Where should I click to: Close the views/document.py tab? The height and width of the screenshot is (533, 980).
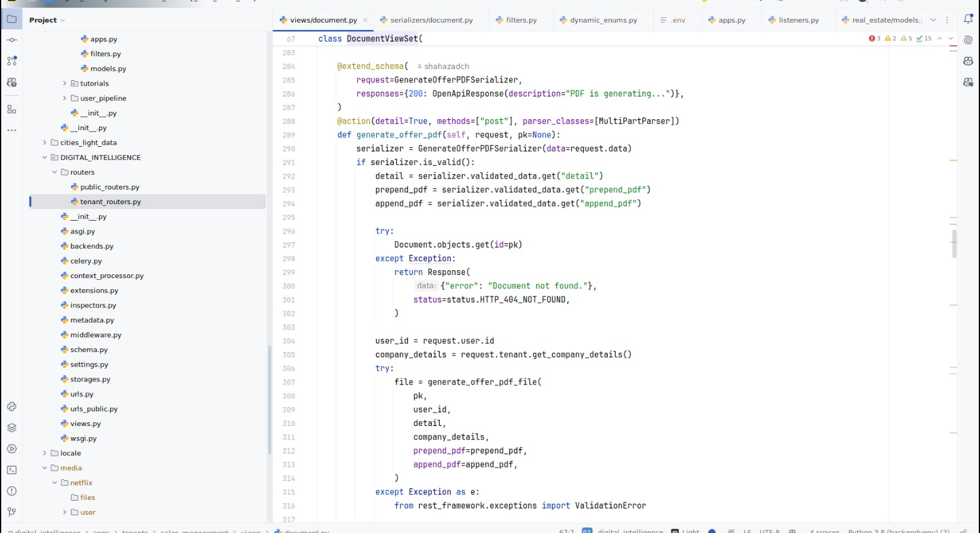[x=365, y=20]
